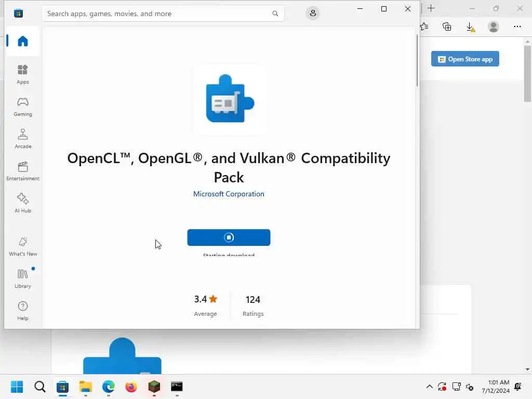The image size is (532, 399).
Task: Open the Microsoft Corporation publisher link
Action: [229, 194]
